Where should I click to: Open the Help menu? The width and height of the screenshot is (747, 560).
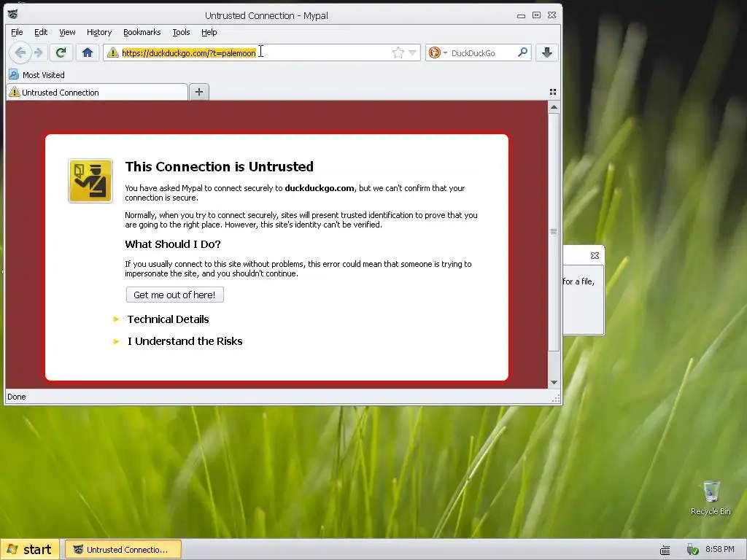[209, 32]
